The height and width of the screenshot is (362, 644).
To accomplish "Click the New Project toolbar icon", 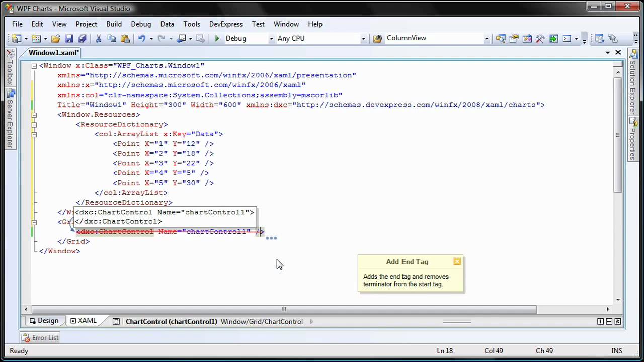I will click(x=17, y=38).
